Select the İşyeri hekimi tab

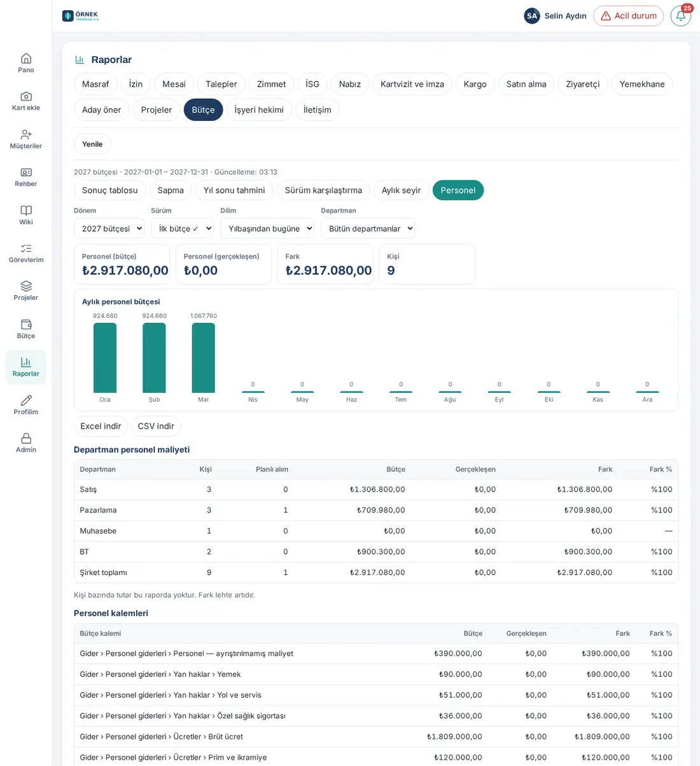point(259,110)
